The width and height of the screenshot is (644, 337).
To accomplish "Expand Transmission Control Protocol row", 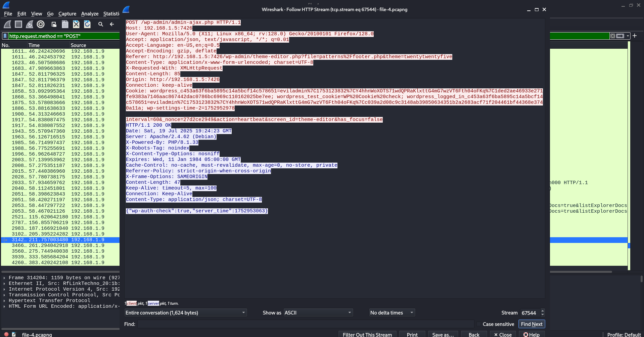I will pyautogui.click(x=4, y=295).
